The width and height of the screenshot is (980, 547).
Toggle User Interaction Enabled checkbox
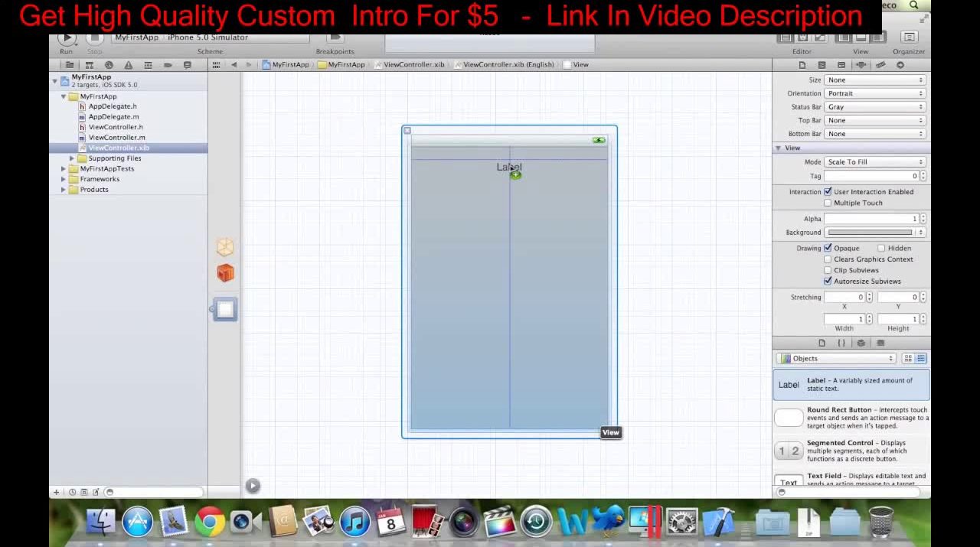coord(828,192)
